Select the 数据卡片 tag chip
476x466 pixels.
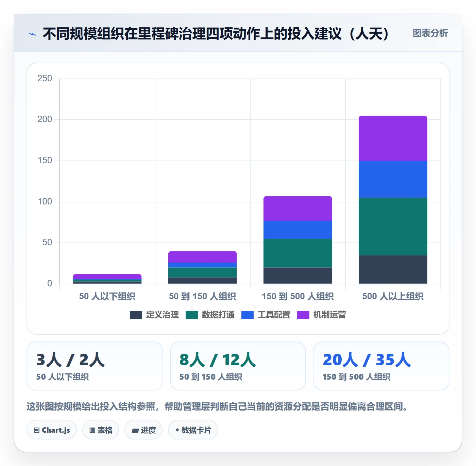(x=193, y=430)
